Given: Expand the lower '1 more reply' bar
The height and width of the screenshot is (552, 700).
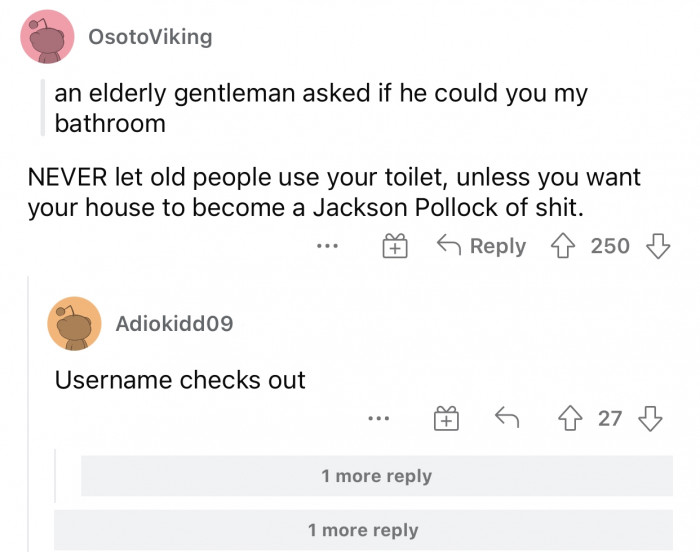Looking at the screenshot, I should point(363,530).
